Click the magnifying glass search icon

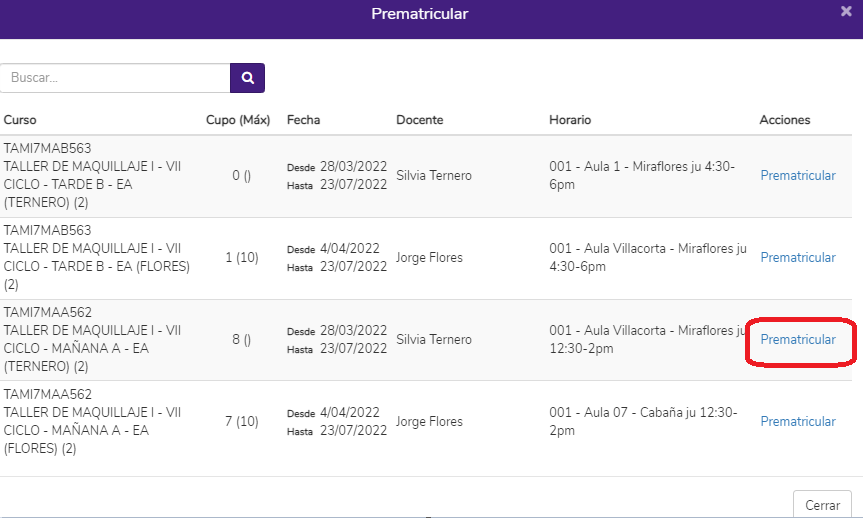coord(247,78)
